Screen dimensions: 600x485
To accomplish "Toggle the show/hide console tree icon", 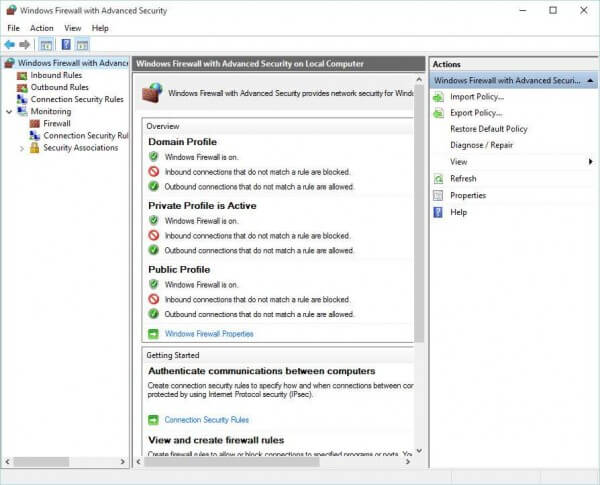I will [x=46, y=45].
